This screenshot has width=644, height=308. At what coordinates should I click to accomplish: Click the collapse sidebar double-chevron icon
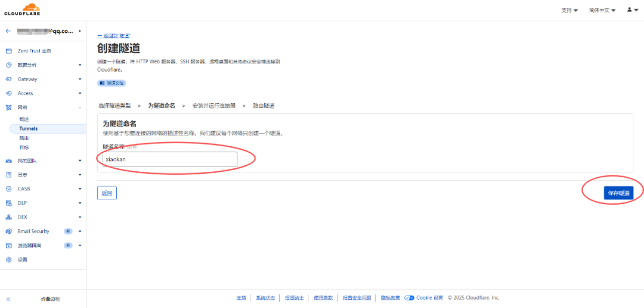click(x=8, y=300)
